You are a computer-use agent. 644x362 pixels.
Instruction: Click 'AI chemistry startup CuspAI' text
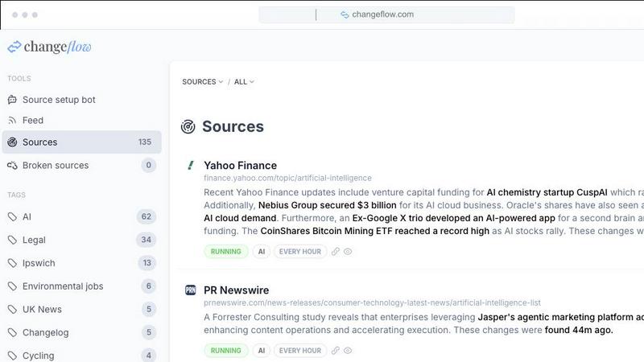[547, 192]
